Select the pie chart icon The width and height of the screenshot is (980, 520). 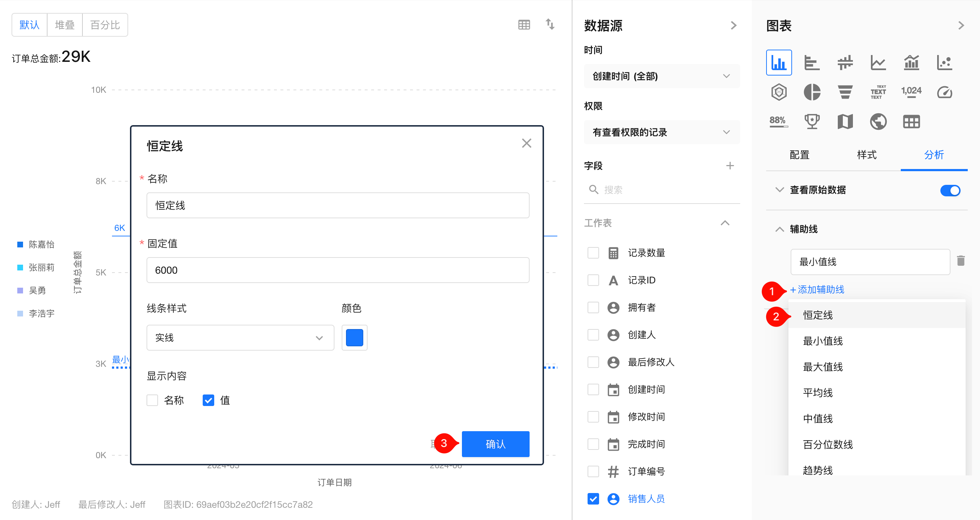tap(812, 92)
